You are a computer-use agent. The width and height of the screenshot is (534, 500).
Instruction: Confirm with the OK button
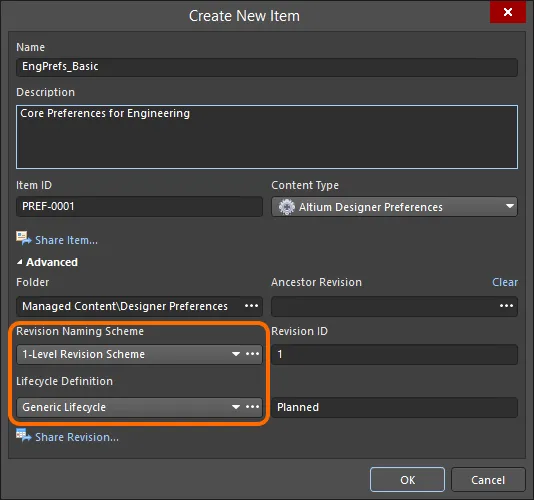pos(407,480)
